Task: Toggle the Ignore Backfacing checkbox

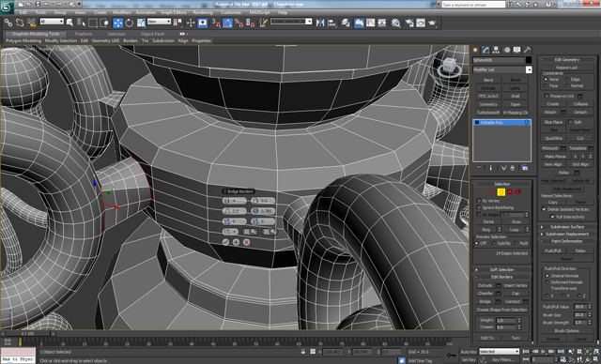Action: click(479, 207)
